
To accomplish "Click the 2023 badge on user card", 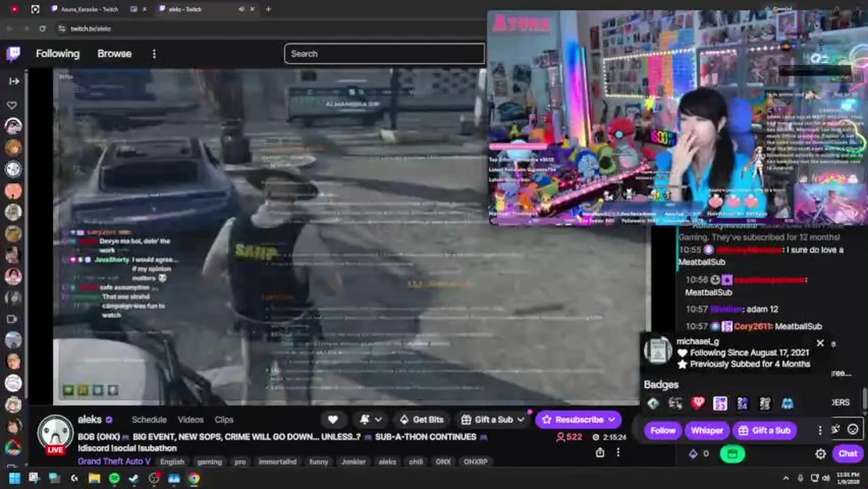I will [x=720, y=403].
